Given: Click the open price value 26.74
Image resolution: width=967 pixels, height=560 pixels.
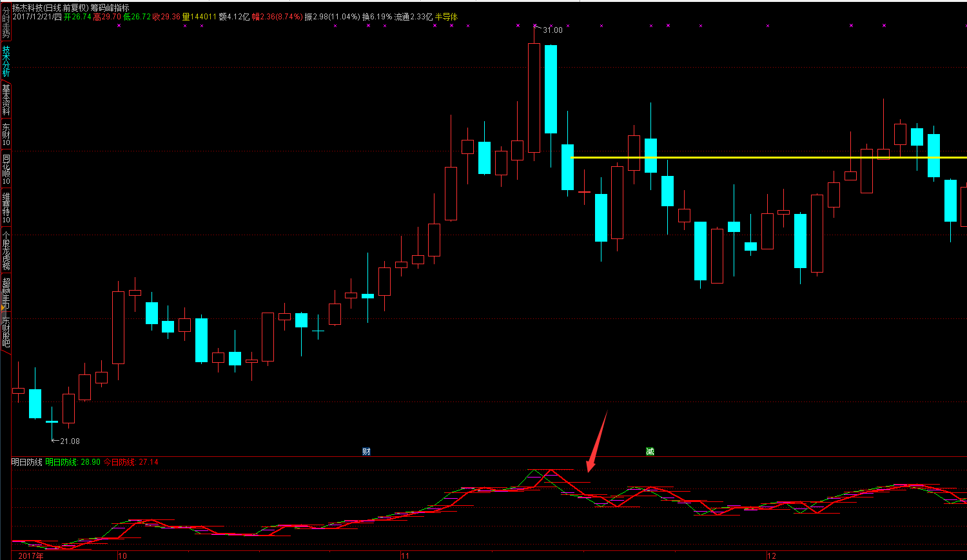Looking at the screenshot, I should pos(81,17).
